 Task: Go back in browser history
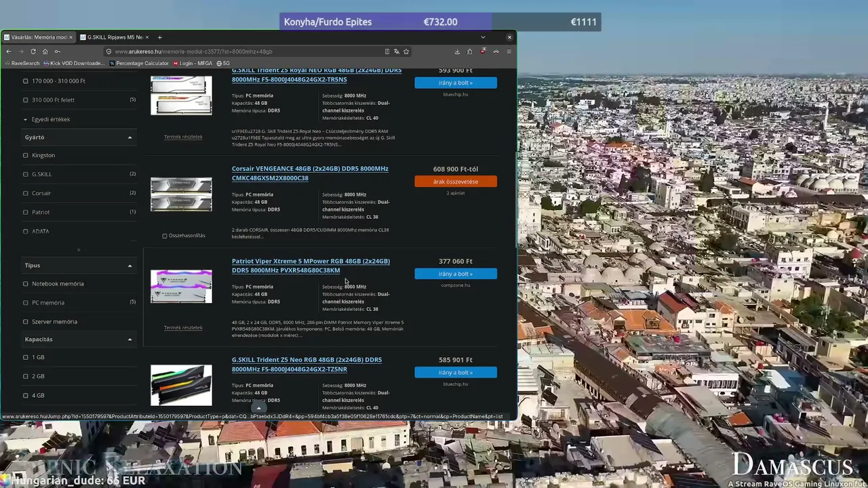click(x=8, y=52)
